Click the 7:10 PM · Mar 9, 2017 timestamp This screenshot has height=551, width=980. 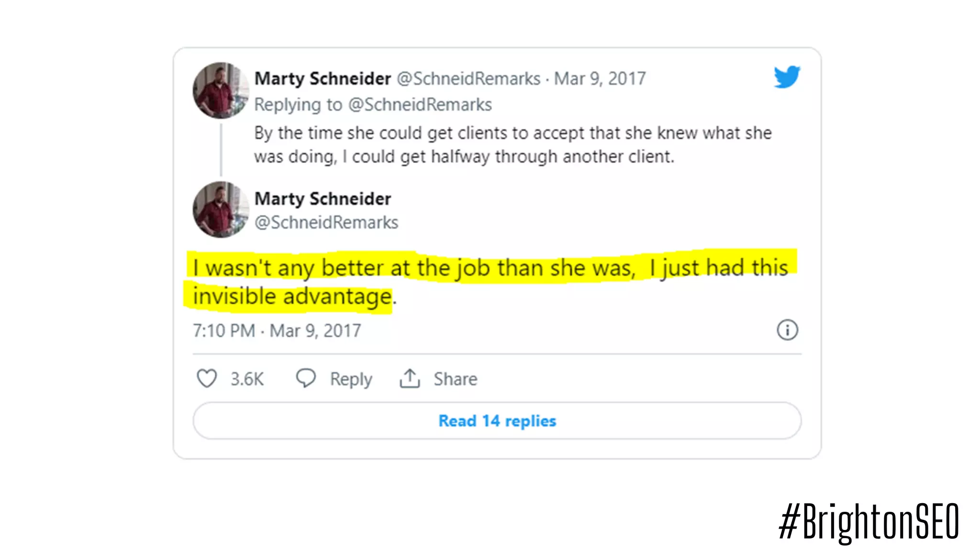[x=277, y=331]
